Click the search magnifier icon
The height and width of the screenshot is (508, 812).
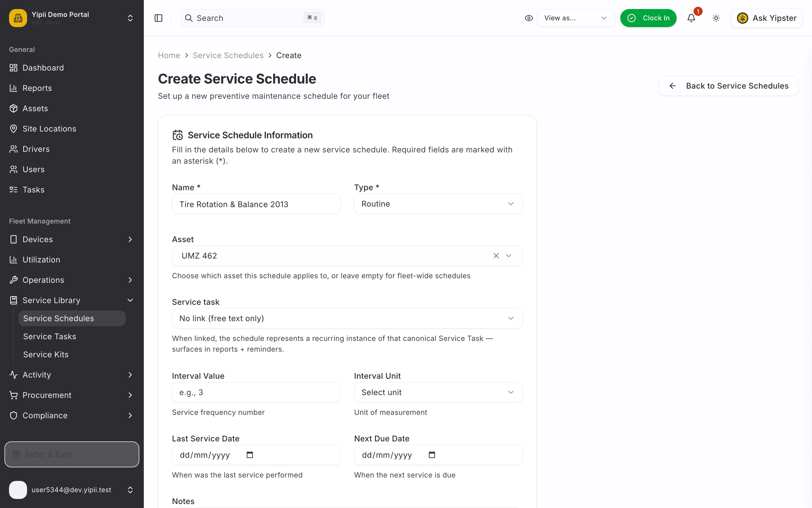pyautogui.click(x=189, y=18)
